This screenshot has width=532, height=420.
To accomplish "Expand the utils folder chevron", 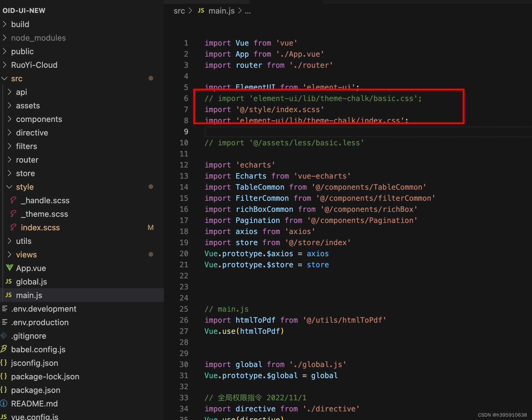I will [9, 241].
